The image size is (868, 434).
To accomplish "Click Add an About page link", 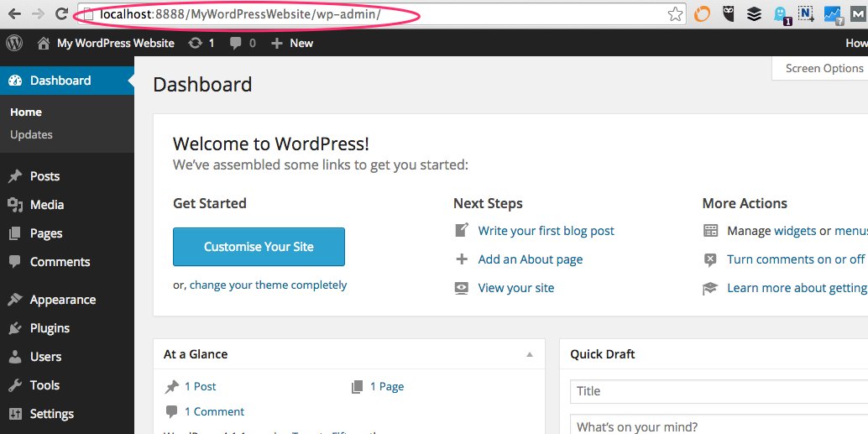I will (531, 259).
